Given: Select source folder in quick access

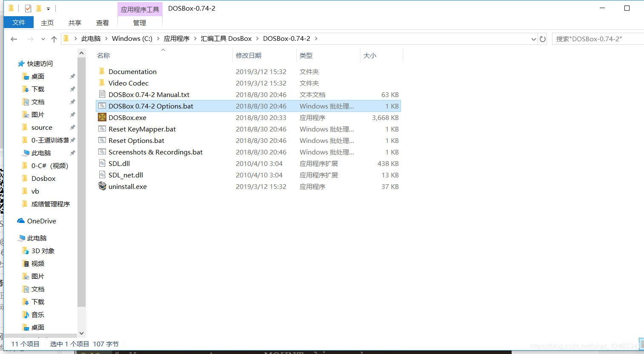Looking at the screenshot, I should 42,128.
